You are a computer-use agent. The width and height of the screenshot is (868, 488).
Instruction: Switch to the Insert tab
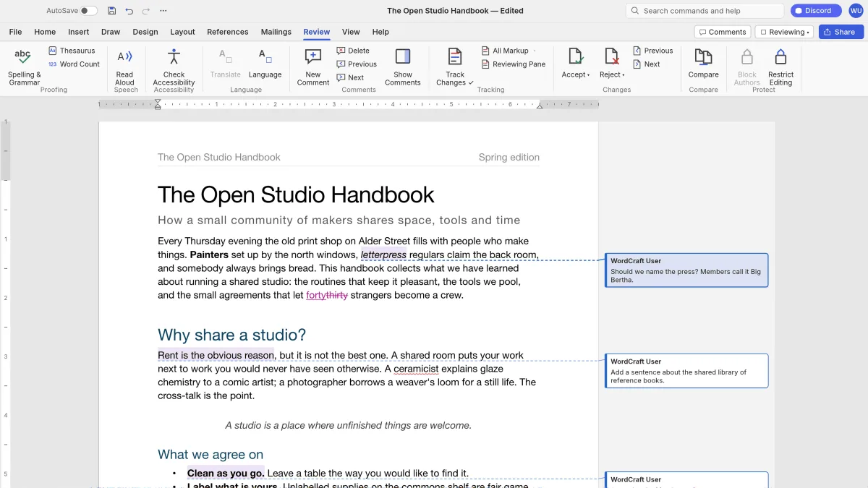click(78, 32)
